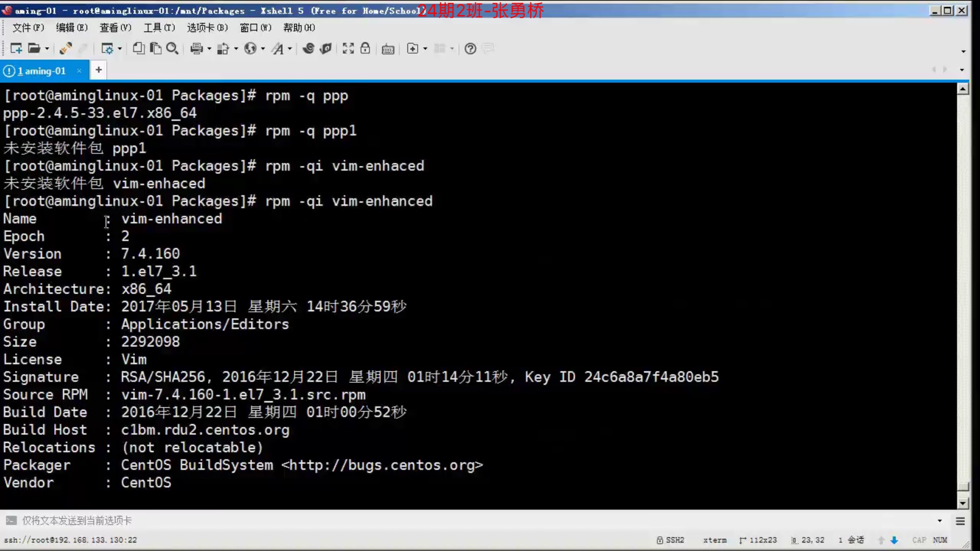
Task: Click the print toolbar icon
Action: (196, 48)
